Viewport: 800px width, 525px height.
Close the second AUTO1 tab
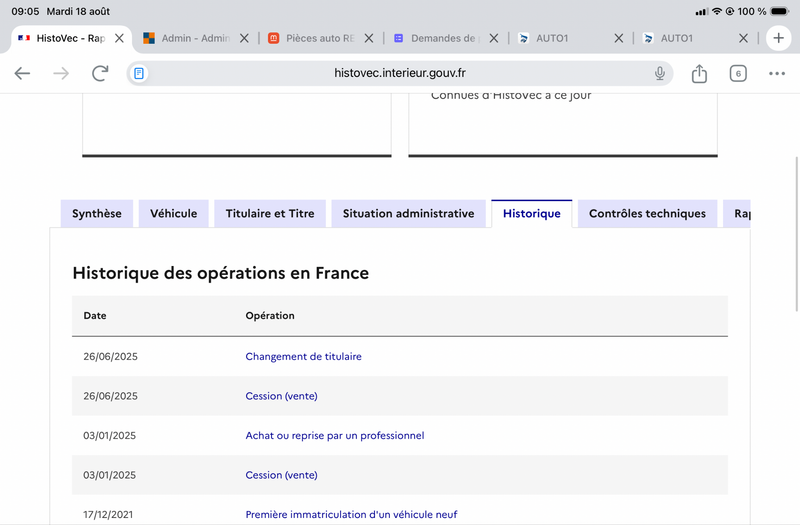[x=743, y=38]
